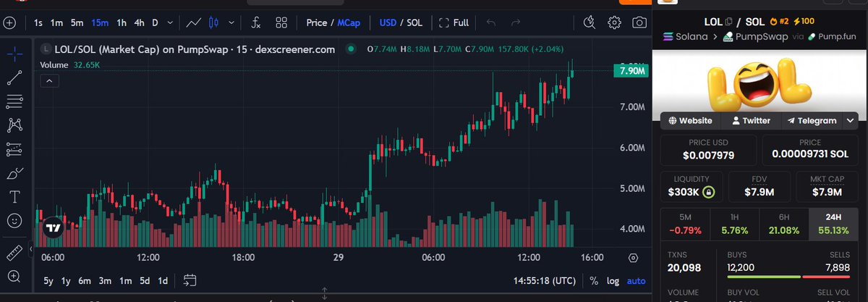Toggle the green market status dot
The width and height of the screenshot is (868, 302).
tap(351, 49)
